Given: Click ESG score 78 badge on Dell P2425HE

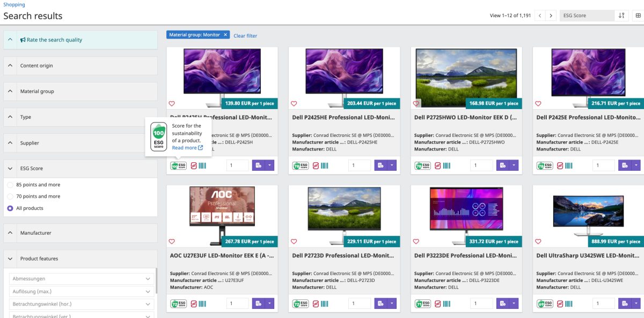Looking at the screenshot, I should (300, 165).
